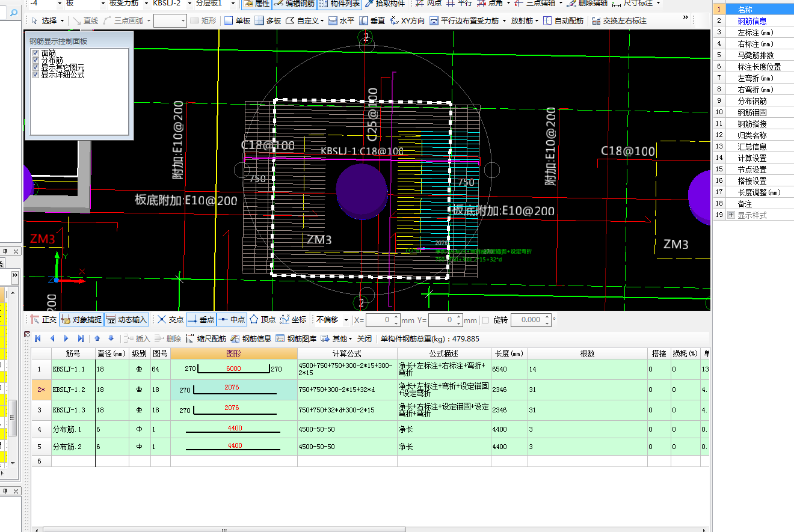The image size is (794, 532).
Task: Enable 垂点 perpendicular snap
Action: pyautogui.click(x=201, y=320)
